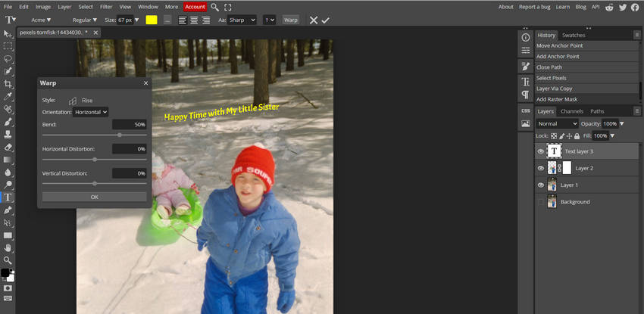644x314 pixels.
Task: Hide Layer 1 visibility eye
Action: coord(540,185)
